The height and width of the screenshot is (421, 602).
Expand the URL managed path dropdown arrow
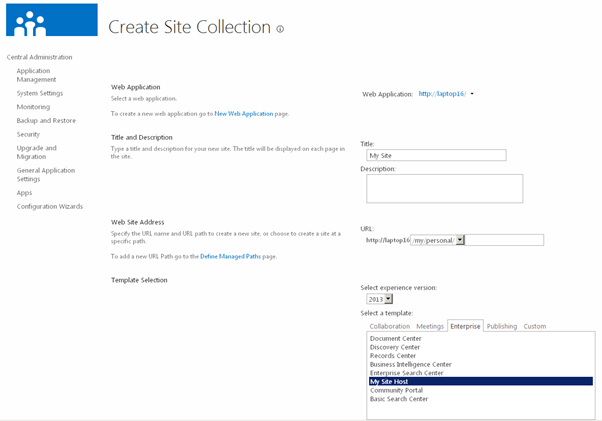point(460,240)
